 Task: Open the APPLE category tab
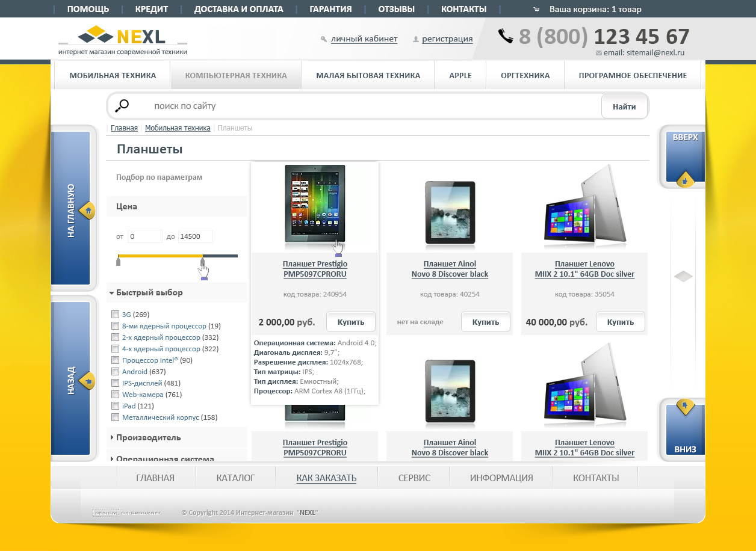click(x=460, y=75)
